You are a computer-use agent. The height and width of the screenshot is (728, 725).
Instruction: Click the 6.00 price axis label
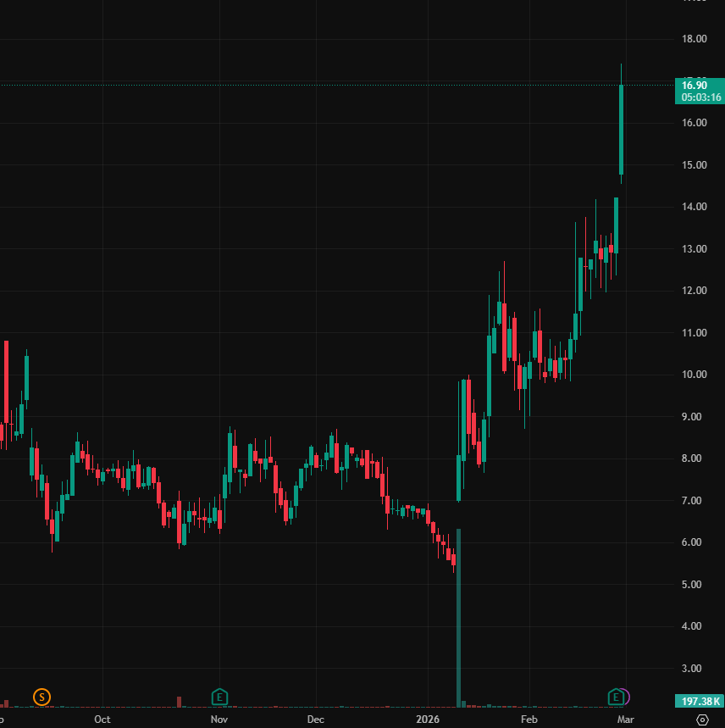(691, 542)
